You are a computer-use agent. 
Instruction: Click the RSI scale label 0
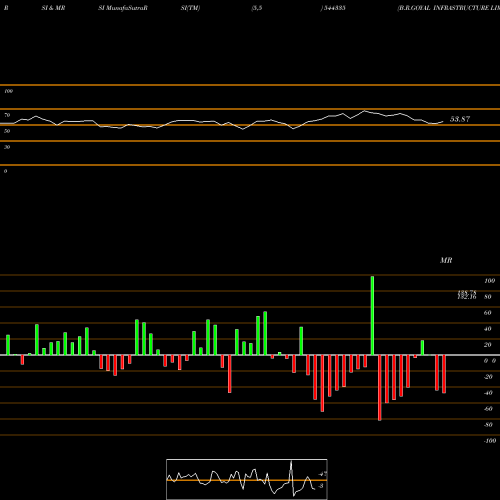pos(5,171)
